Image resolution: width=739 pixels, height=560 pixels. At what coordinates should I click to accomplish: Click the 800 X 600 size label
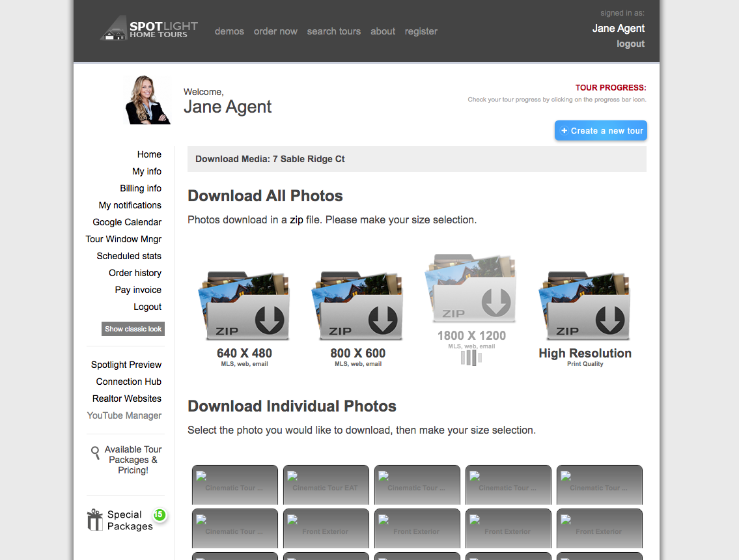[357, 354]
